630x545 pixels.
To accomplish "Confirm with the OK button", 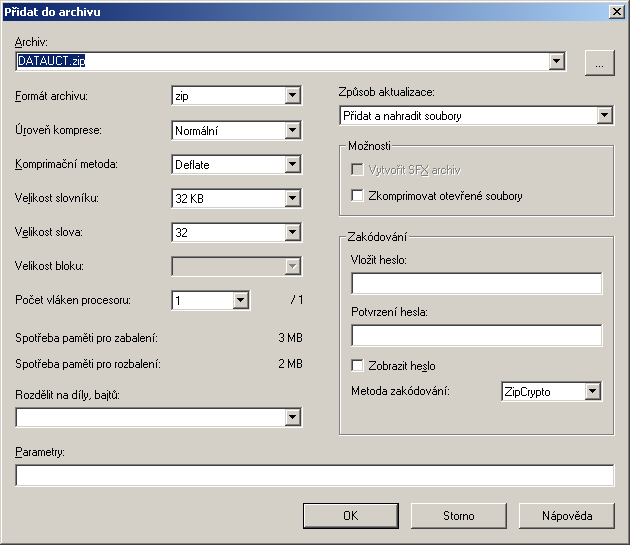I will (351, 516).
